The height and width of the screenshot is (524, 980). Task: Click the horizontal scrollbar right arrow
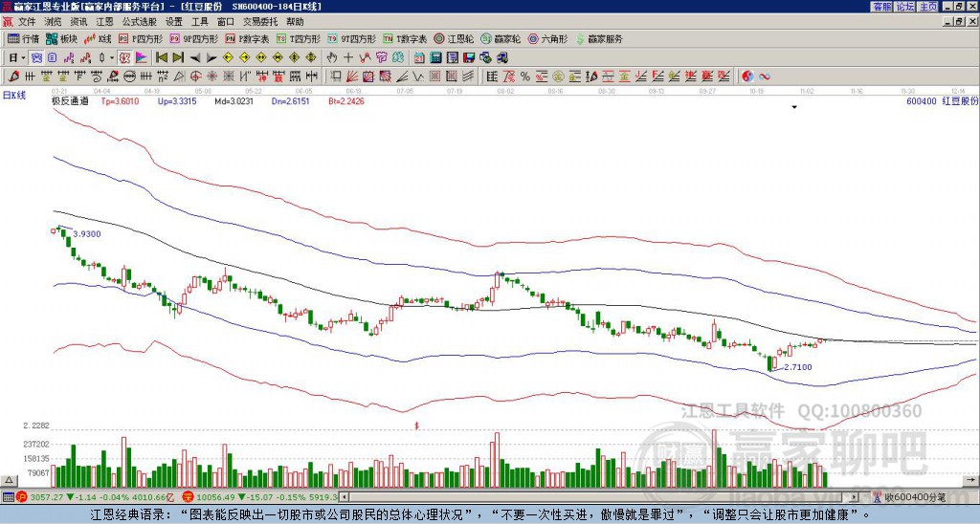(854, 497)
